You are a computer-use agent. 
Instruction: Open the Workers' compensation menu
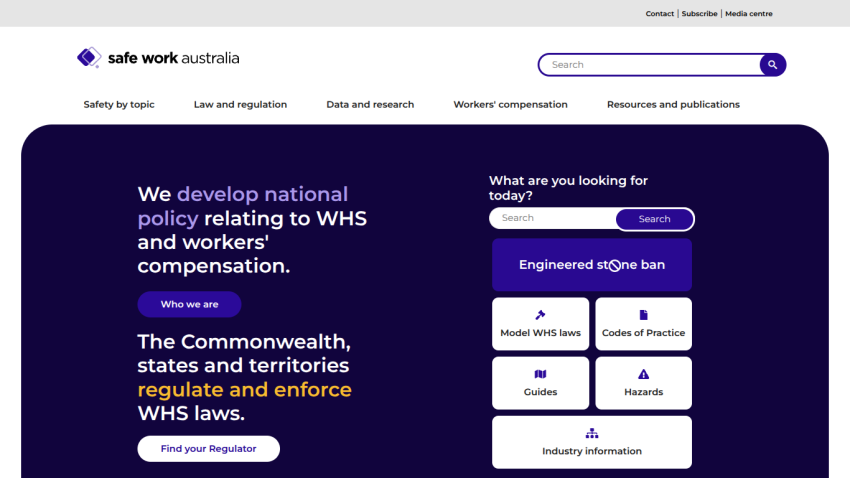(x=510, y=105)
